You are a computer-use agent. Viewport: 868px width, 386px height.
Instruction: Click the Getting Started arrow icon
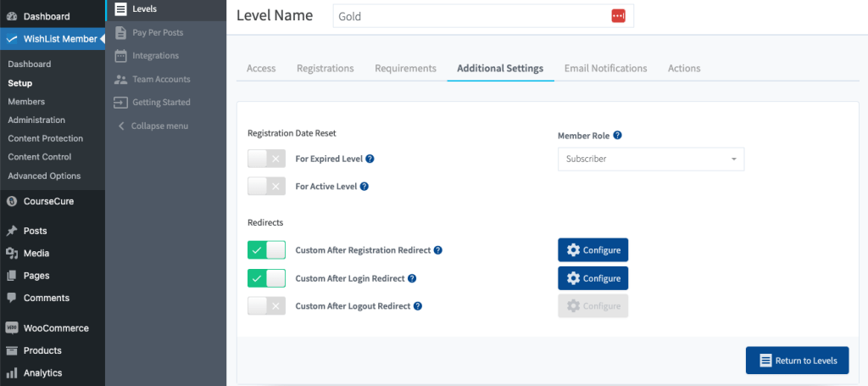[x=120, y=103]
